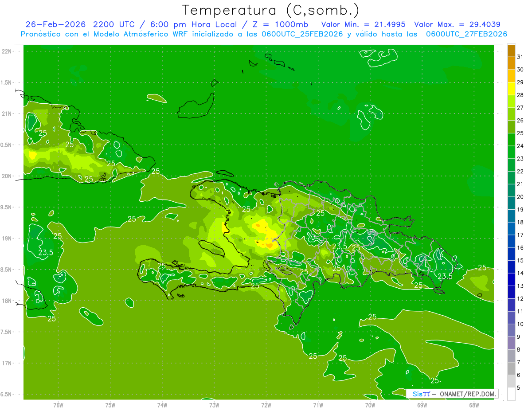532x411 pixels.
Task: Click the title 'Temperatura (C,somb.)'
Action: click(x=271, y=10)
